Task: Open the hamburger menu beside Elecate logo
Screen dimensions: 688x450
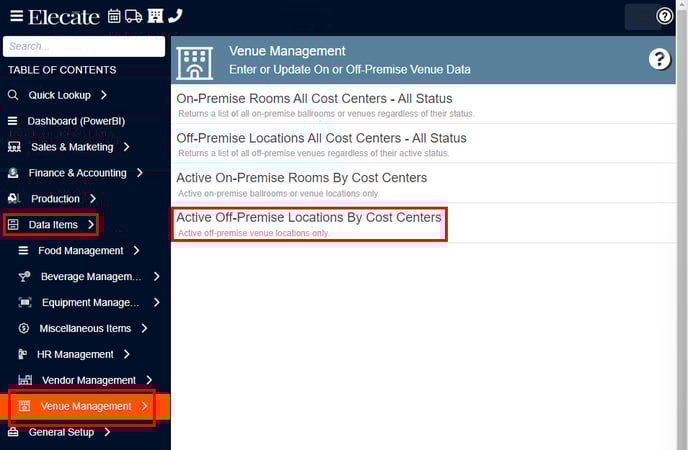Action: [x=17, y=16]
